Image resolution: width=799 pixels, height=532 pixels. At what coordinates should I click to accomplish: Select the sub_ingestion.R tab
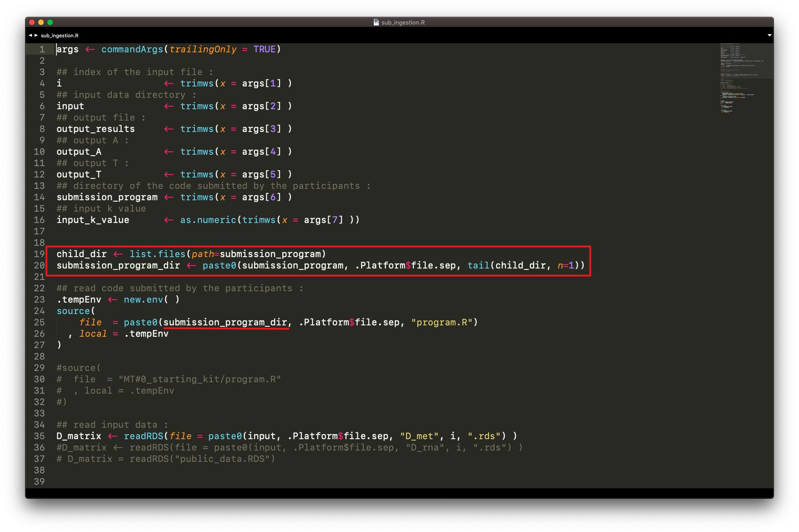pos(59,35)
